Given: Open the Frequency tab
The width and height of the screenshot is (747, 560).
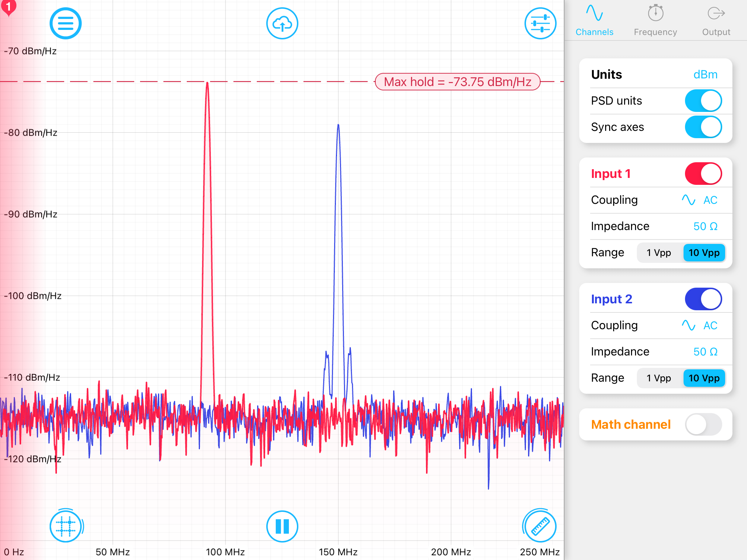Looking at the screenshot, I should pos(655,21).
